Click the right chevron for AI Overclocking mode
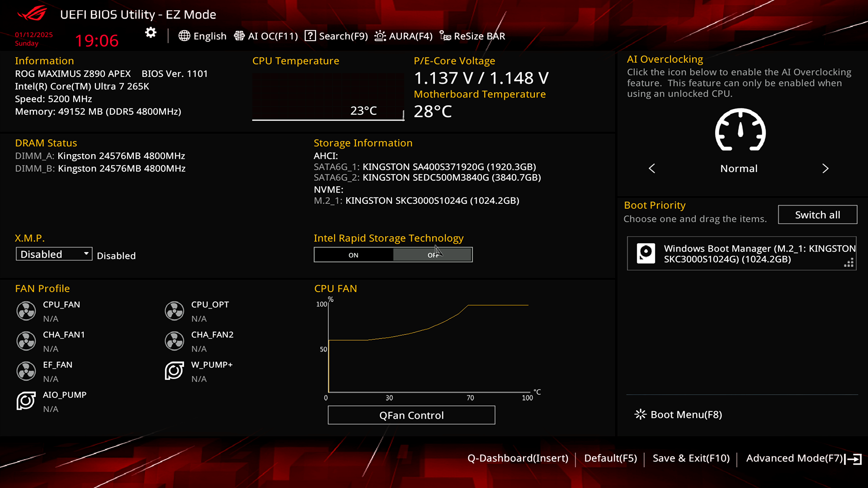868x488 pixels. [x=825, y=169]
